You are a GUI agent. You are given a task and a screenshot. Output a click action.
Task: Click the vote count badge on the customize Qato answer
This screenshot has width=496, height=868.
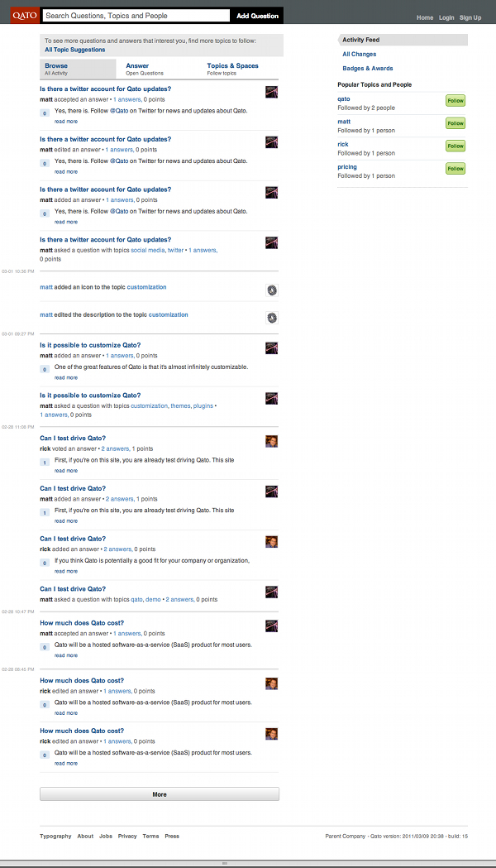[45, 369]
